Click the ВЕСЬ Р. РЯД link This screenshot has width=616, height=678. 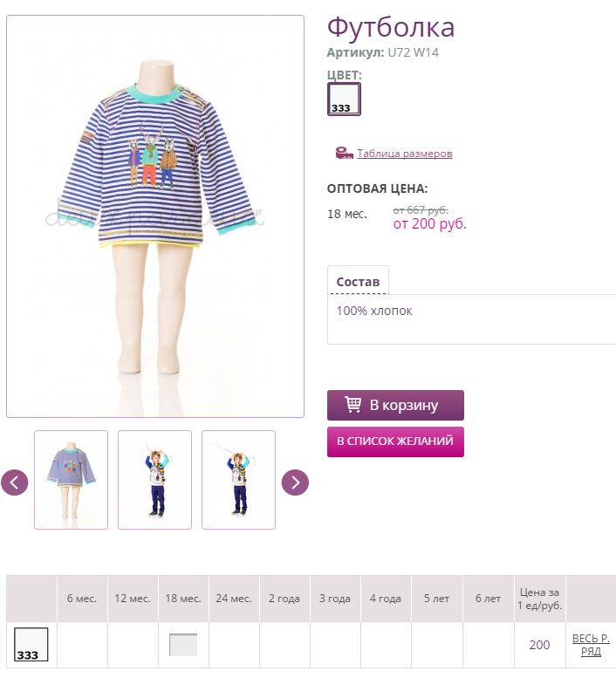[x=591, y=645]
